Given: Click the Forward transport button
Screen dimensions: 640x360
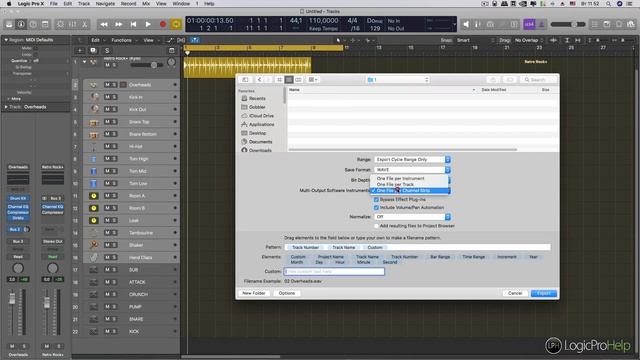Looking at the screenshot, I should [x=119, y=24].
